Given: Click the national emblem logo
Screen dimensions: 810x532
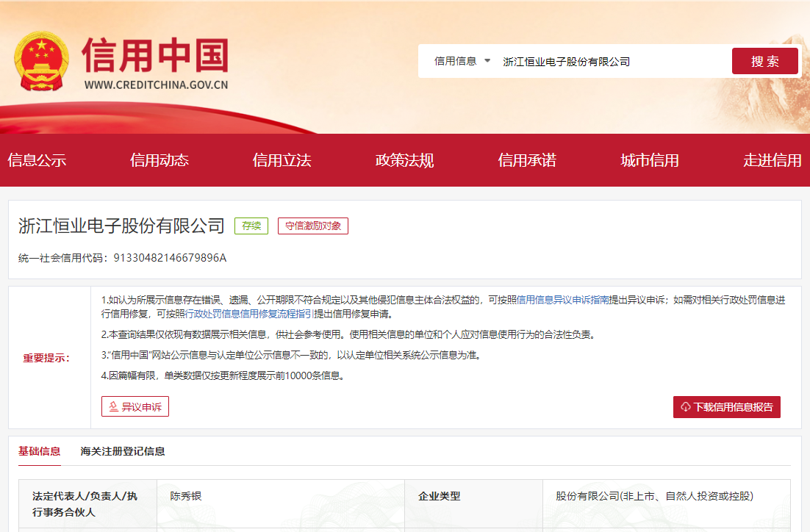Looking at the screenshot, I should click(41, 61).
